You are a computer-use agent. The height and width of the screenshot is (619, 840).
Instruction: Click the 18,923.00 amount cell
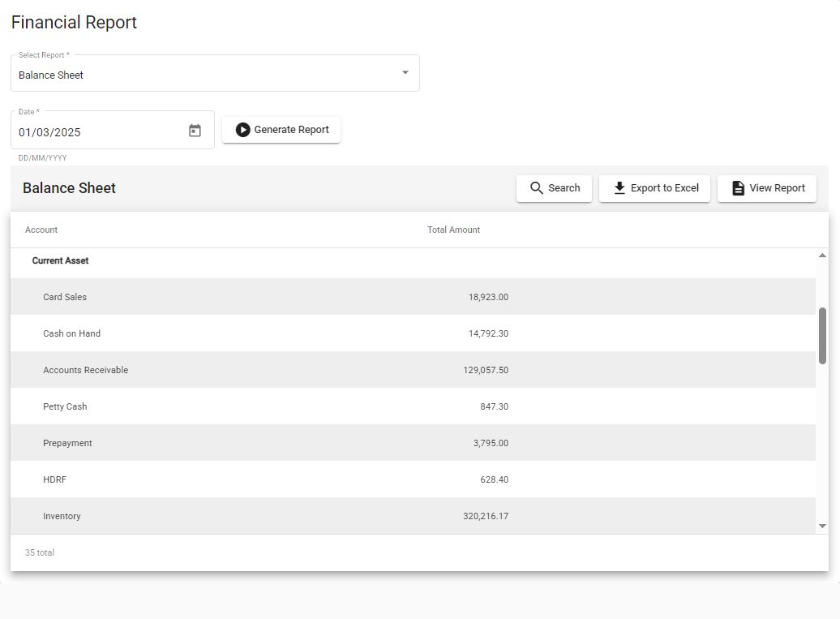(488, 297)
